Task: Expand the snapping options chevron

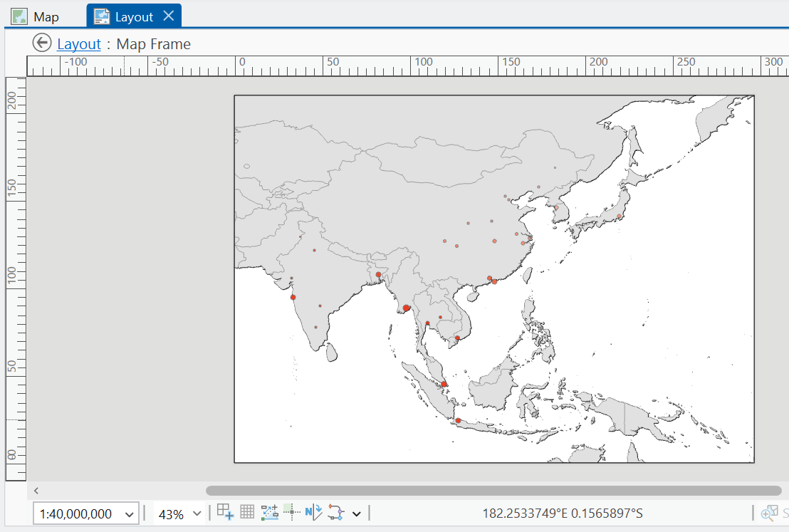Action: point(356,514)
